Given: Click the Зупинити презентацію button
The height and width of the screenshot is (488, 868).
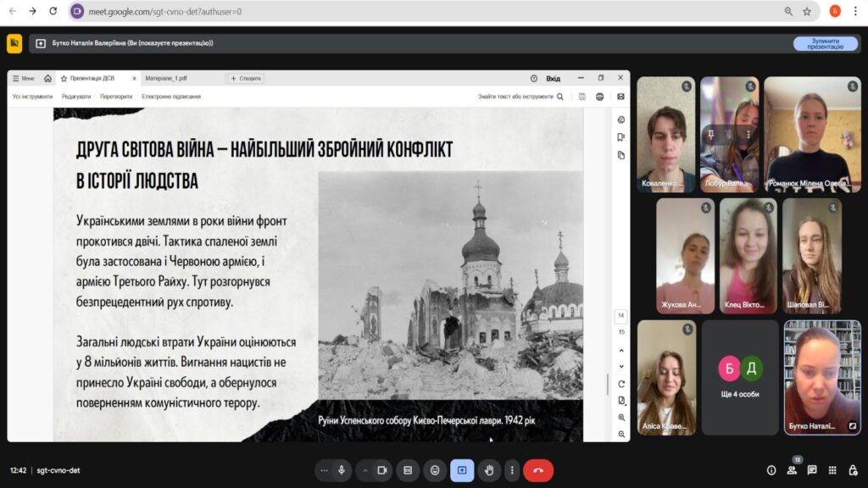Looking at the screenshot, I should pyautogui.click(x=825, y=43).
